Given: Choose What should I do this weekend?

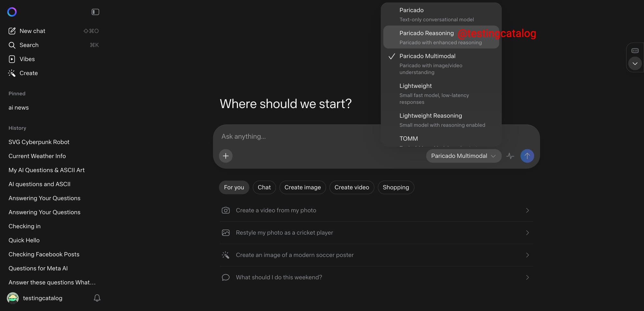Looking at the screenshot, I should click(376, 277).
